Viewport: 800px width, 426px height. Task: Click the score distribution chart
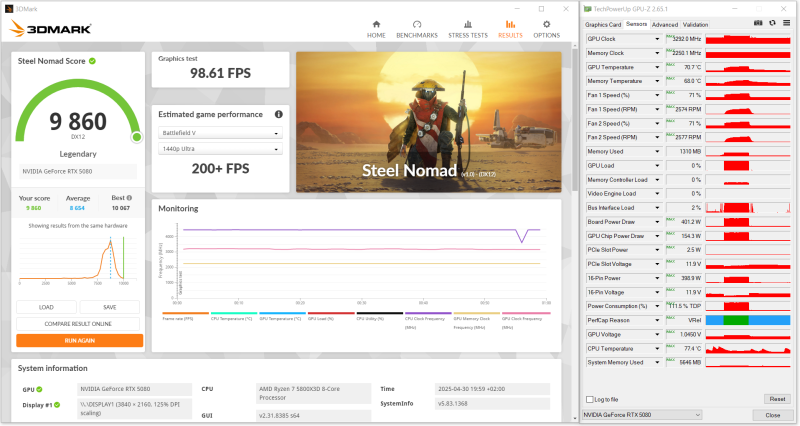pos(78,259)
